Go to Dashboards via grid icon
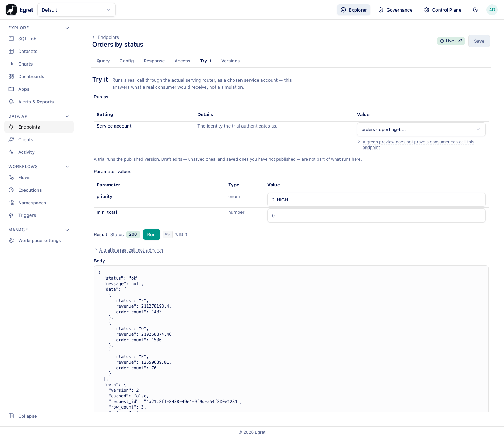 [11, 76]
